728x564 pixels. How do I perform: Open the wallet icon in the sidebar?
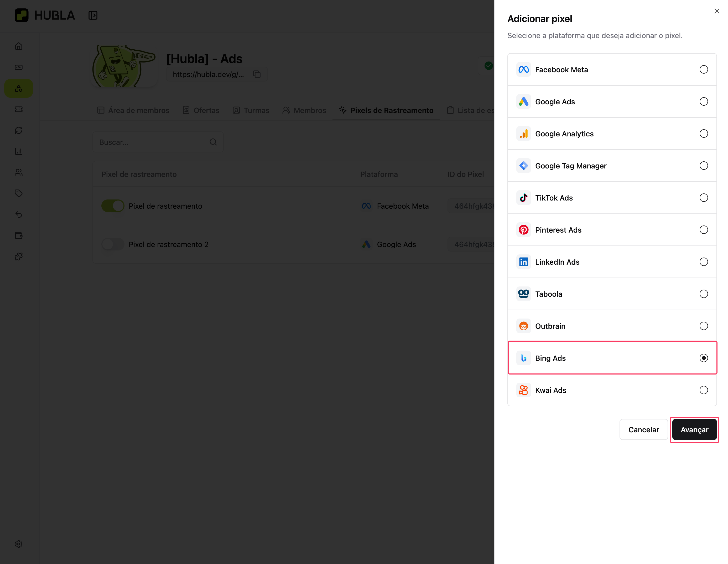pos(19,235)
